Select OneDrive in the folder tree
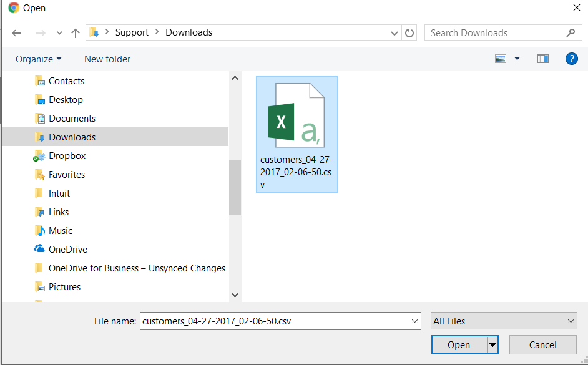The height and width of the screenshot is (365, 588). (68, 250)
